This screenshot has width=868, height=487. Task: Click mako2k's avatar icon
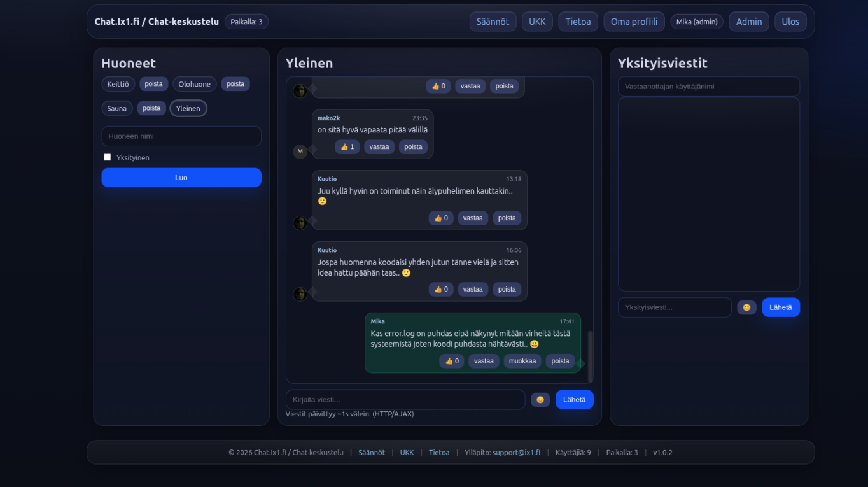click(300, 152)
